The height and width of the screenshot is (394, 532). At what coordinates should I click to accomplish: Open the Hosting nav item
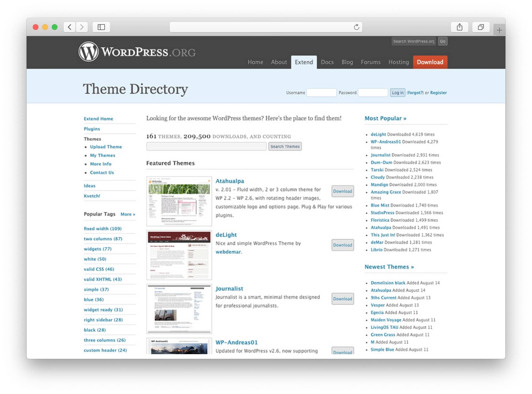pyautogui.click(x=398, y=62)
